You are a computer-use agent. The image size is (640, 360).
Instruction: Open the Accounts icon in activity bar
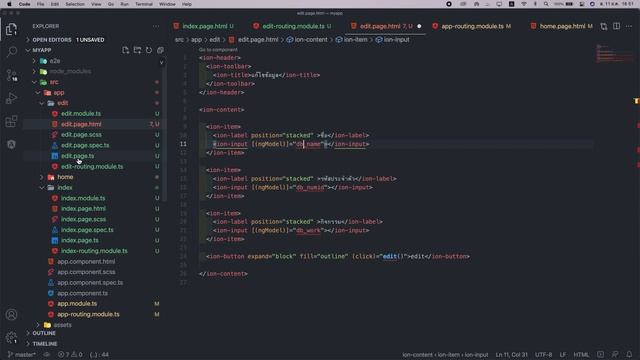coord(11,315)
